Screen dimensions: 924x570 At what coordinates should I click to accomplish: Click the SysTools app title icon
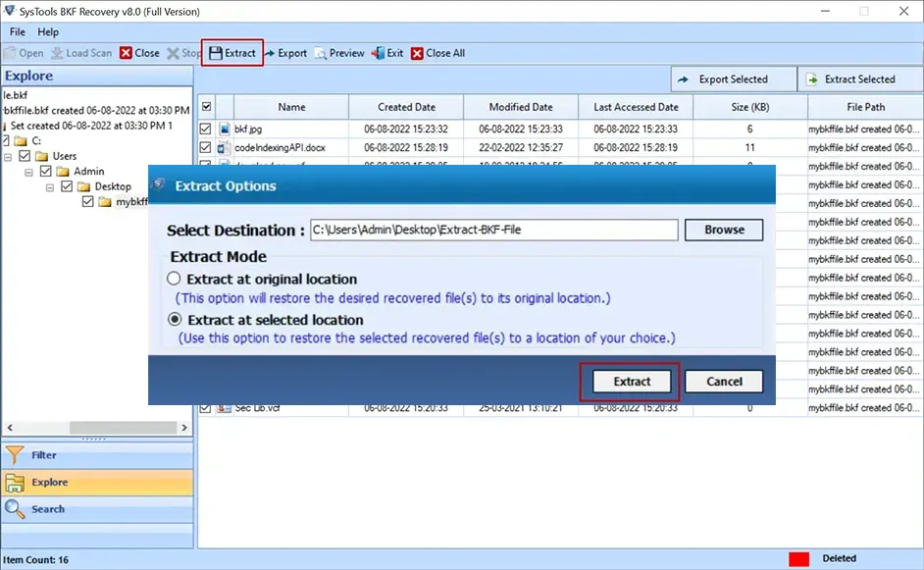[9, 11]
